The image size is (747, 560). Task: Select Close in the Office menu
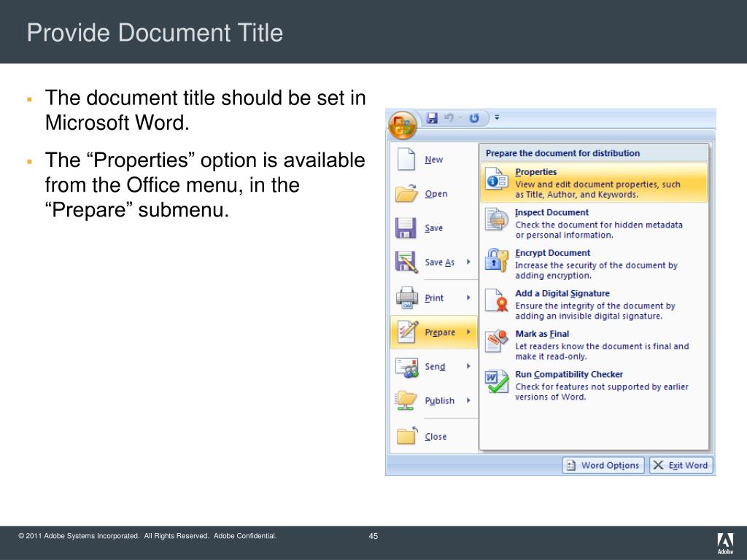(x=433, y=437)
